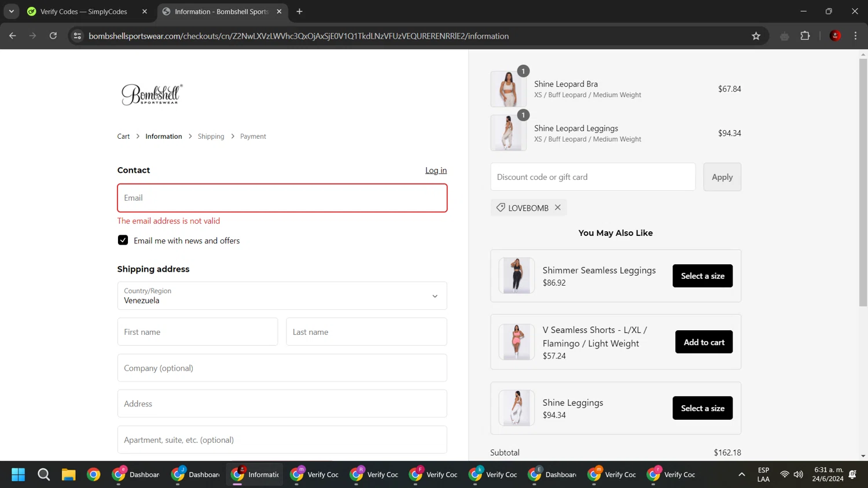Click the Company (optional) field
The width and height of the screenshot is (868, 488).
282,368
